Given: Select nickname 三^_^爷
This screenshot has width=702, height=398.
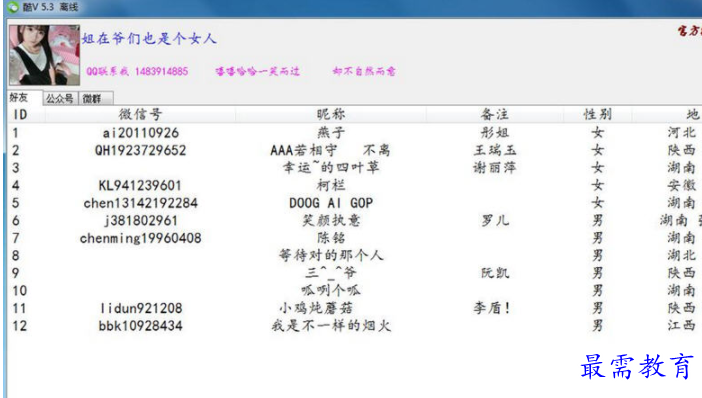Looking at the screenshot, I should pyautogui.click(x=331, y=273).
